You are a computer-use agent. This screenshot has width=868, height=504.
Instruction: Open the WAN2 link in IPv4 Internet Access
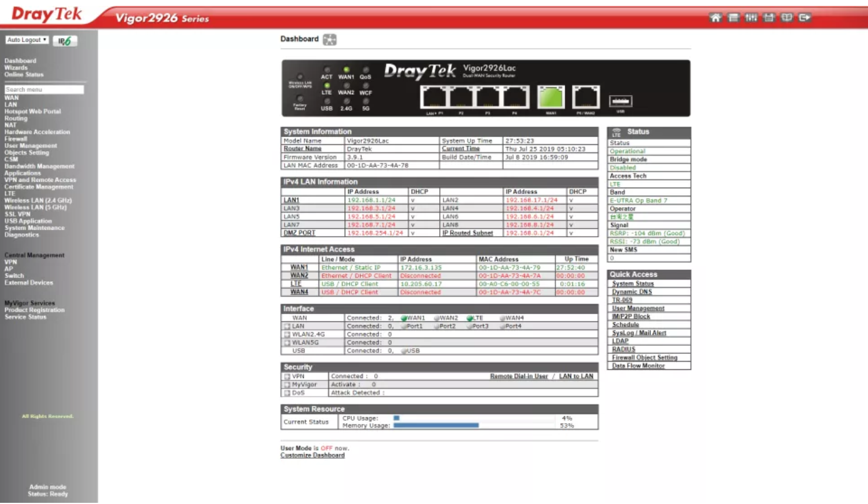(299, 275)
